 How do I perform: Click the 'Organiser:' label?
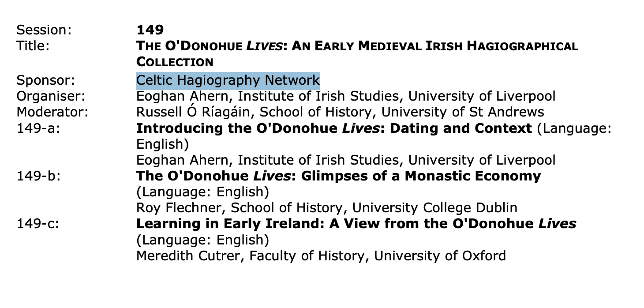(50, 96)
